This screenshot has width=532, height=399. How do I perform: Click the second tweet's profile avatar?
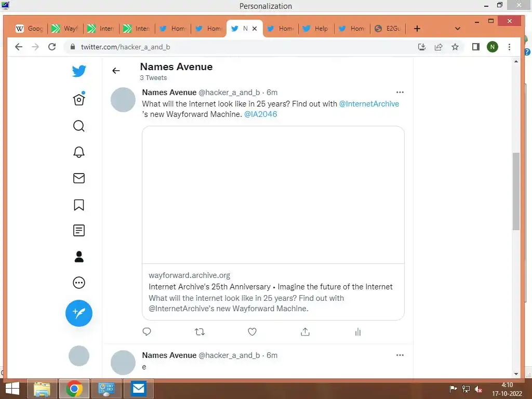(123, 362)
